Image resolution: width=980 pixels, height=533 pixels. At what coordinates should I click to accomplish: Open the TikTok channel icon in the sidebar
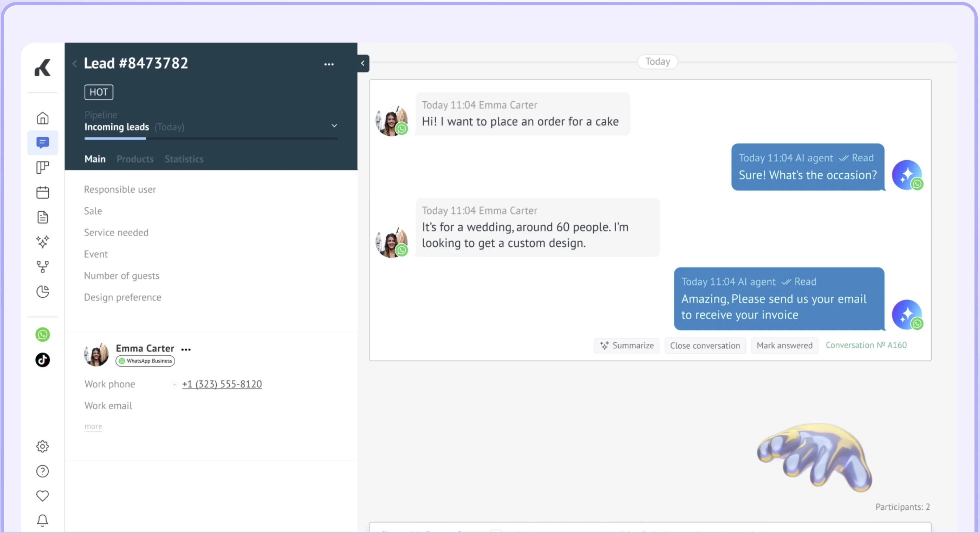pyautogui.click(x=42, y=360)
